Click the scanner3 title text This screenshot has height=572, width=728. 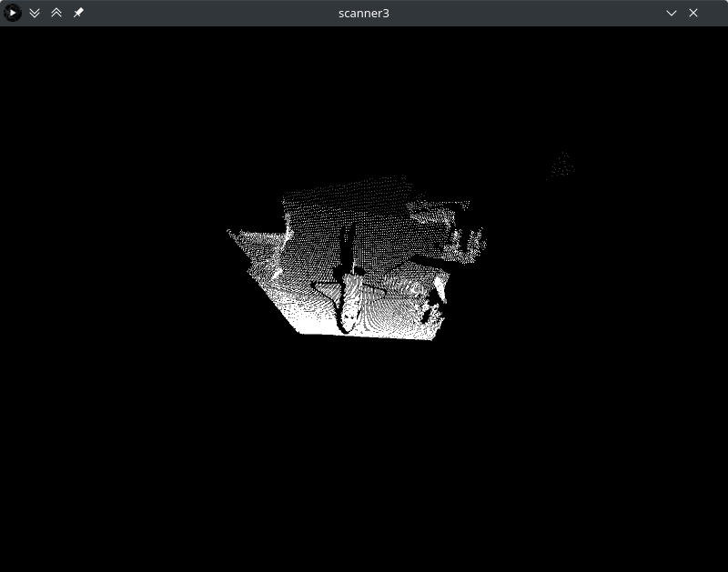pos(363,13)
